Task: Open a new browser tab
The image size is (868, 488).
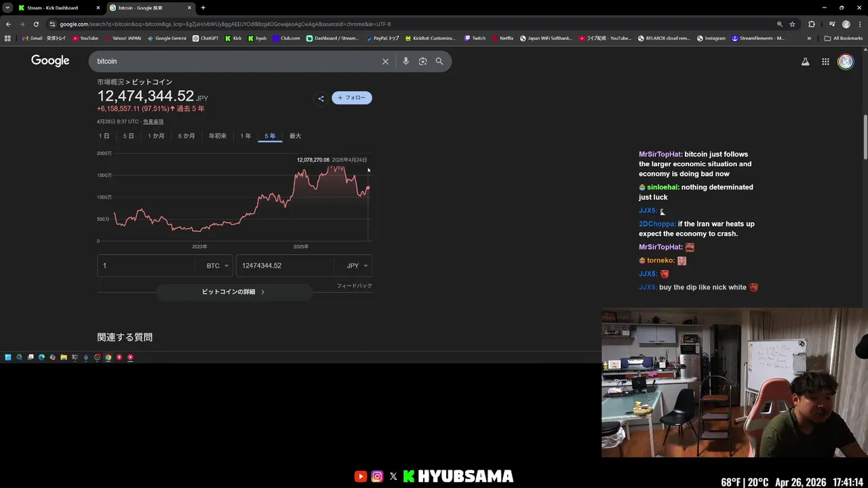Action: (x=203, y=8)
